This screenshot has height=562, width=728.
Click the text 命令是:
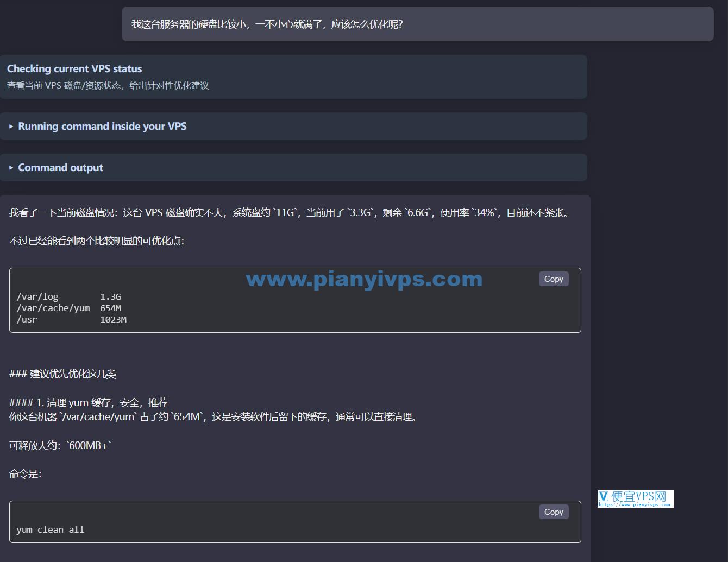(x=26, y=474)
